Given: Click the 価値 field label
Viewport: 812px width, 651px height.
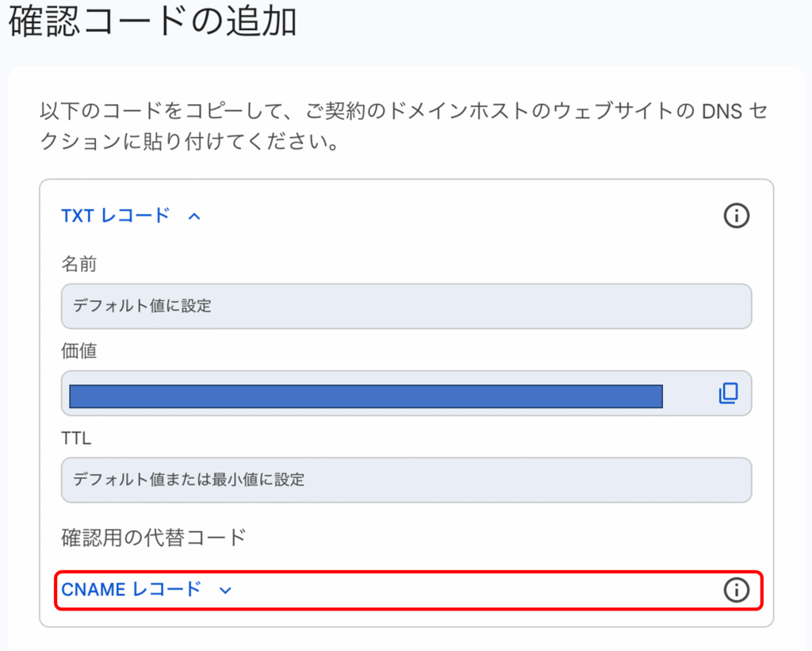Looking at the screenshot, I should (x=79, y=351).
